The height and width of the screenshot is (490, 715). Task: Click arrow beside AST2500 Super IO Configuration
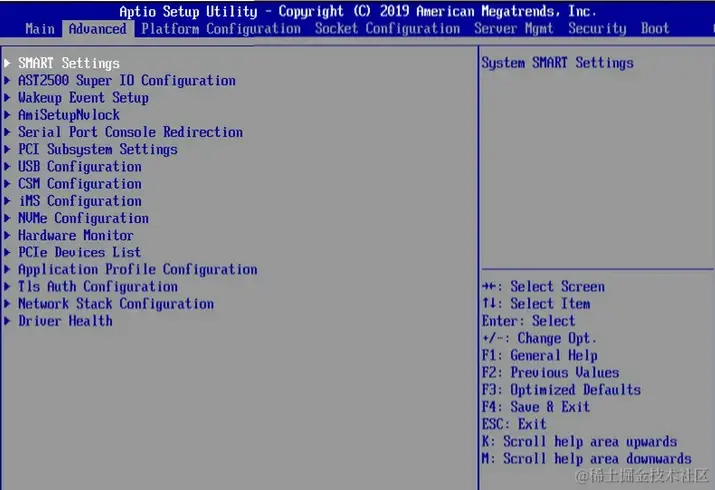point(7,80)
